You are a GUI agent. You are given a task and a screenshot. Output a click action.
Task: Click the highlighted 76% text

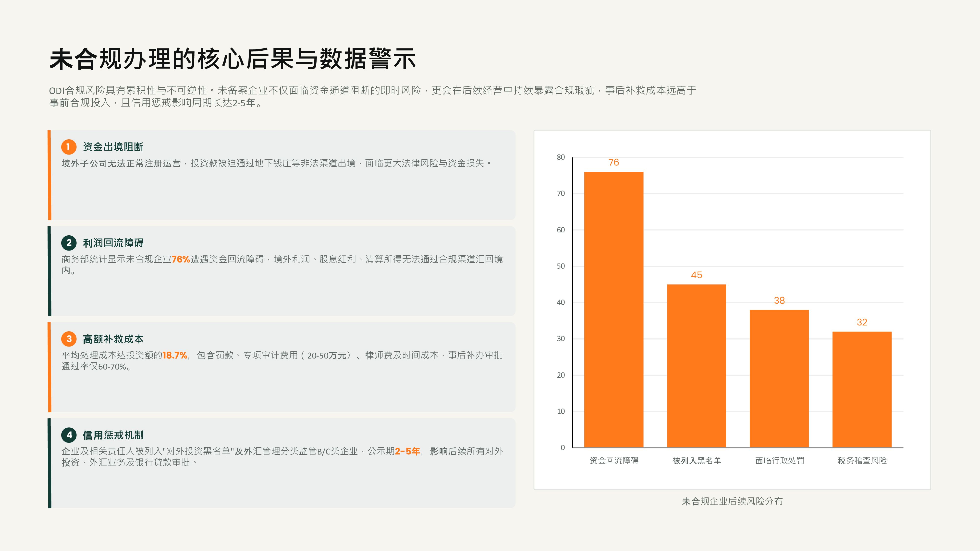coord(181,259)
